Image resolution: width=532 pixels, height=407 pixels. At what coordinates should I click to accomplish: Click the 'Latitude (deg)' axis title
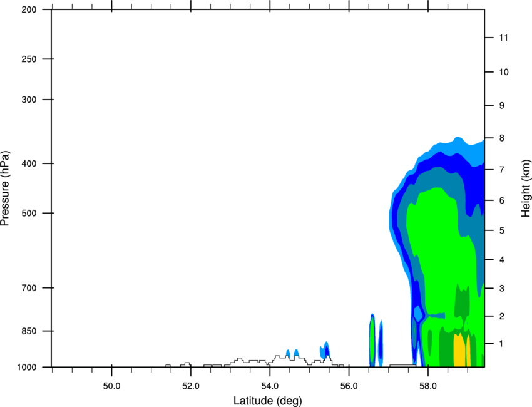pos(267,401)
